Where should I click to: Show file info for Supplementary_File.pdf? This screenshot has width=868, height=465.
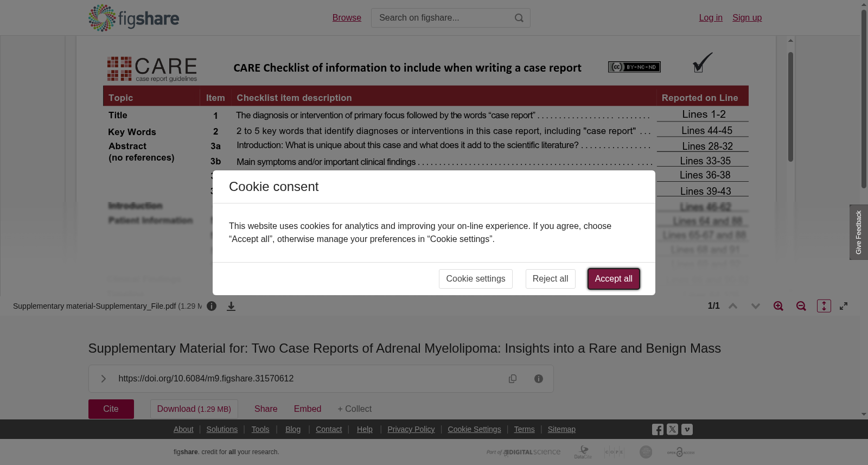click(212, 306)
